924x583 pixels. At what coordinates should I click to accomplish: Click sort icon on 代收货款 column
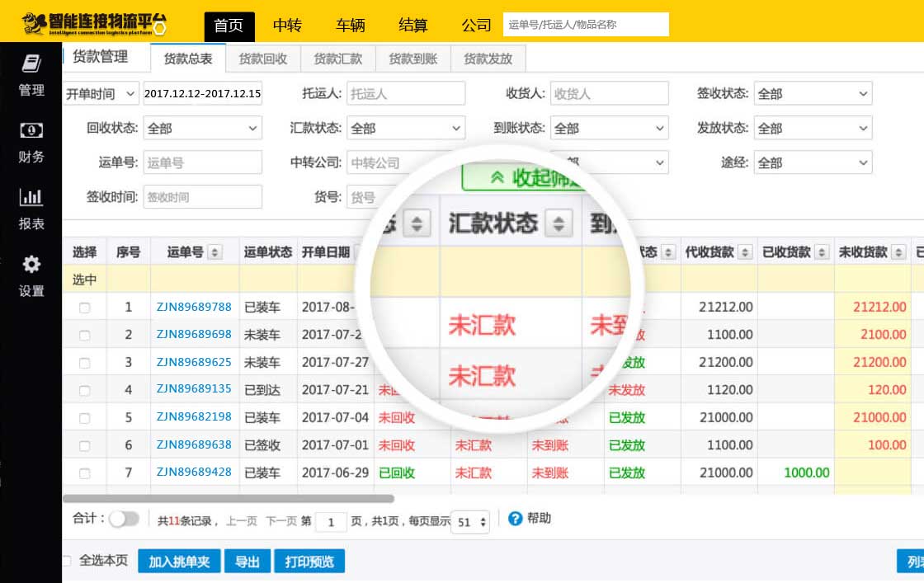point(744,252)
